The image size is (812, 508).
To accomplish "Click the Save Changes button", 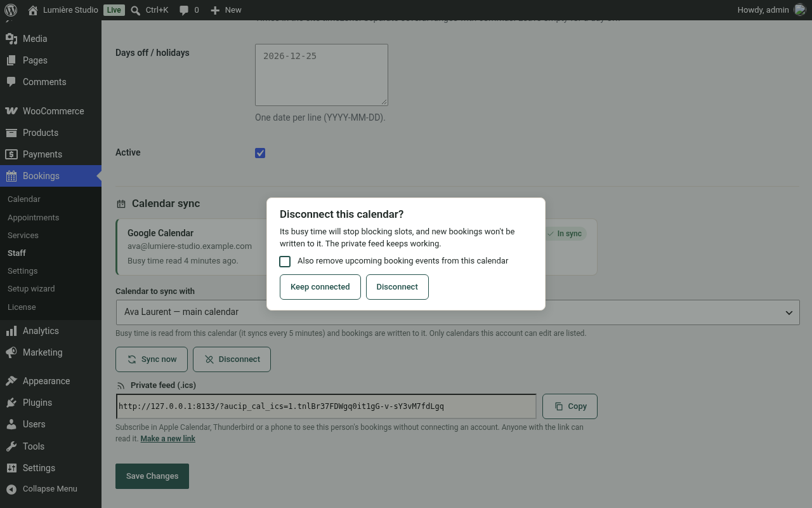I will click(x=152, y=476).
